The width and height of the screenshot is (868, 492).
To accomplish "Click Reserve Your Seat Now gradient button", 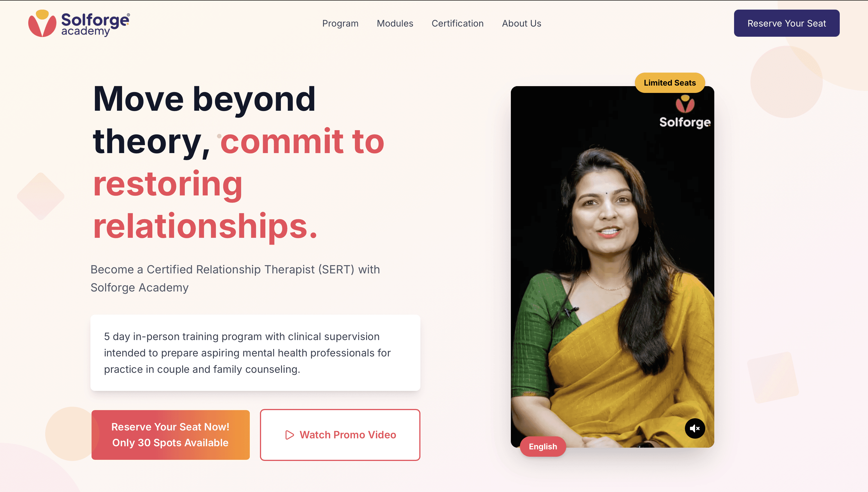I will pos(170,435).
